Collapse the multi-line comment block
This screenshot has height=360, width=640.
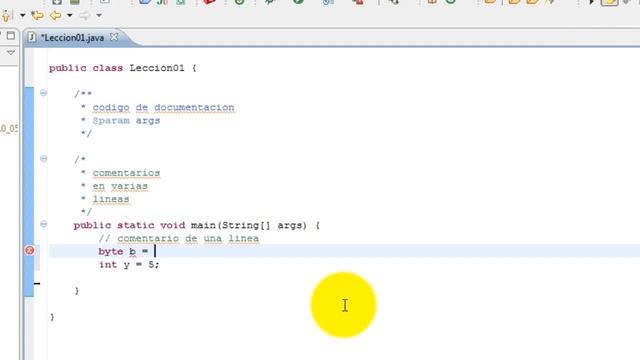pos(43,159)
